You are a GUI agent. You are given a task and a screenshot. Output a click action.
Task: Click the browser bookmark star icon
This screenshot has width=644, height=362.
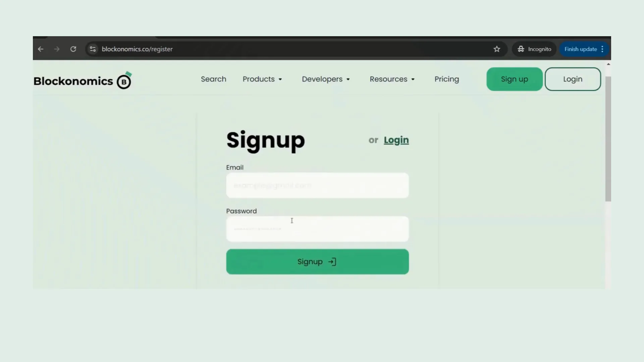(x=497, y=49)
